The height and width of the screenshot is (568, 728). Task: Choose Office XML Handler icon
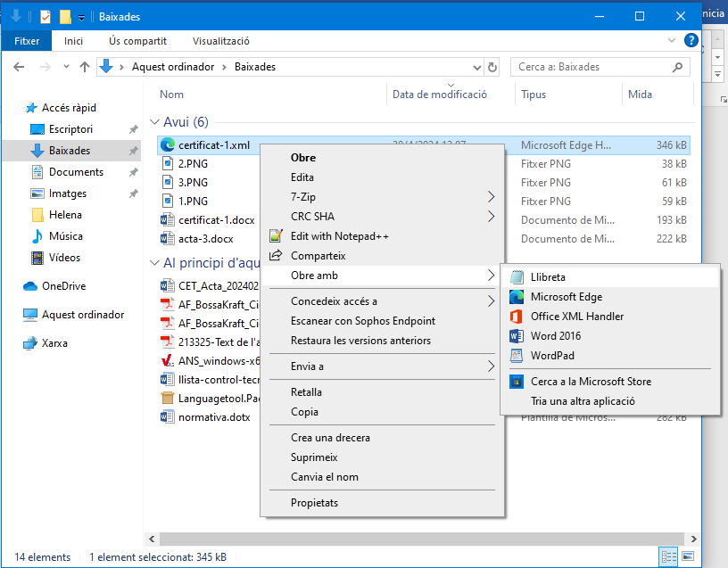pos(517,317)
